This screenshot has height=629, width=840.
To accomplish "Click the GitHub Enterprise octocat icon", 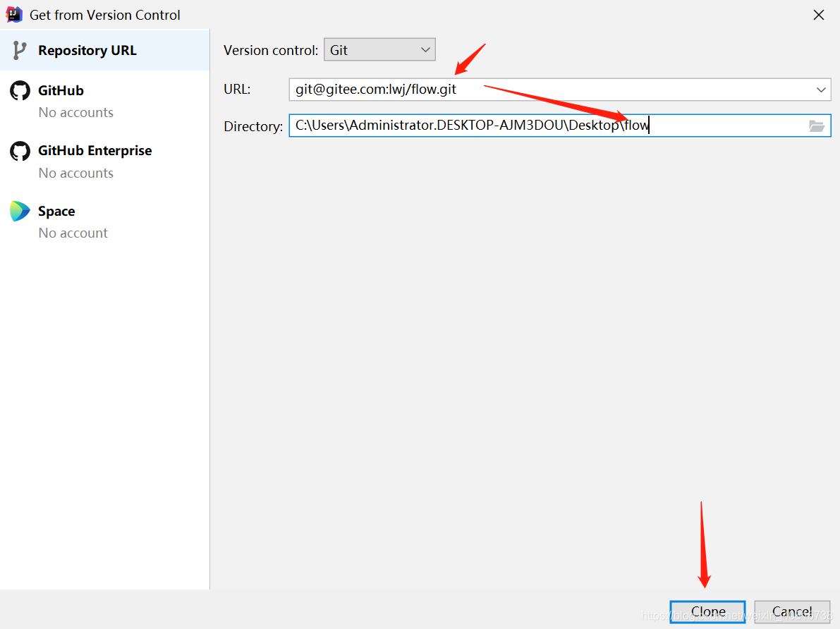I will (20, 151).
